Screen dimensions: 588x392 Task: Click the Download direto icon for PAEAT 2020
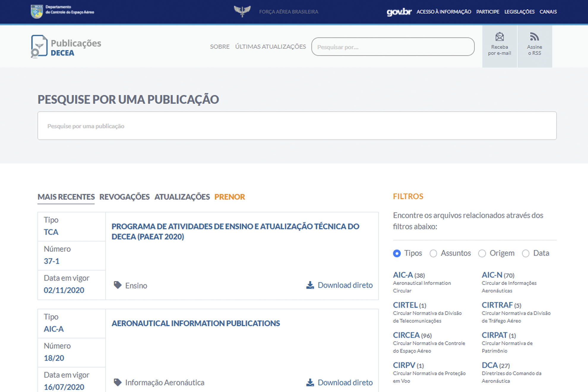(x=310, y=285)
